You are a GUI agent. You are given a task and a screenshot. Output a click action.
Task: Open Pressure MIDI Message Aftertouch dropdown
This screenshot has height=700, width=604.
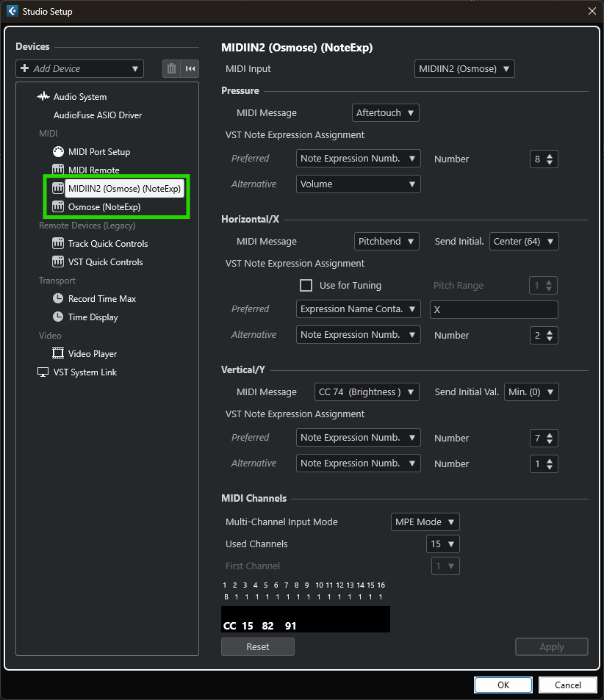tap(386, 113)
